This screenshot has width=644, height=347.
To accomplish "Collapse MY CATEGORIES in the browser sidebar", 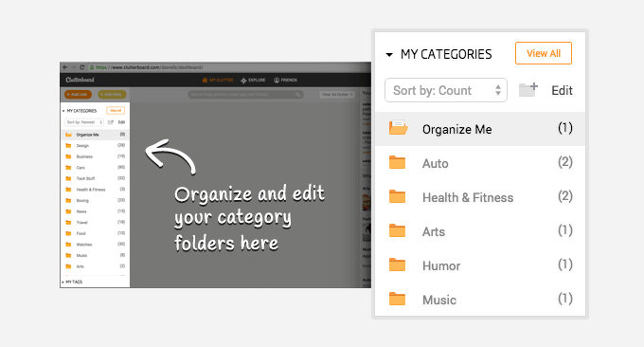I will (63, 111).
